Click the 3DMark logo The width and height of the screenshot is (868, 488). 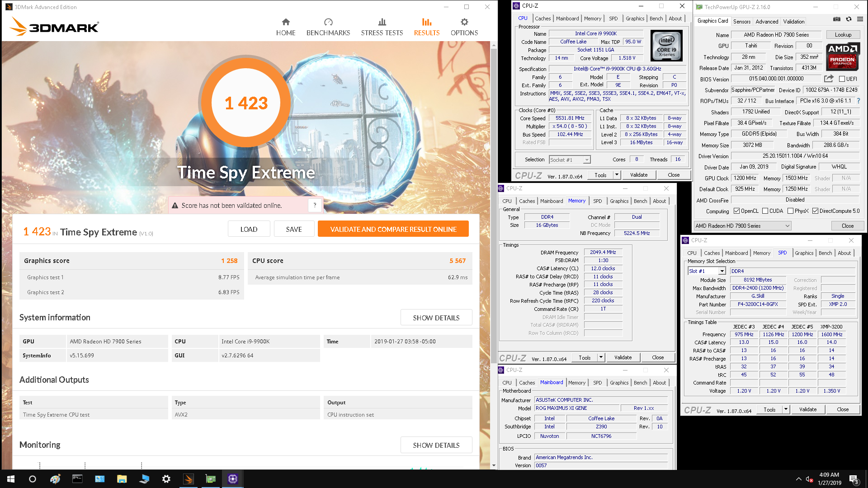54,27
